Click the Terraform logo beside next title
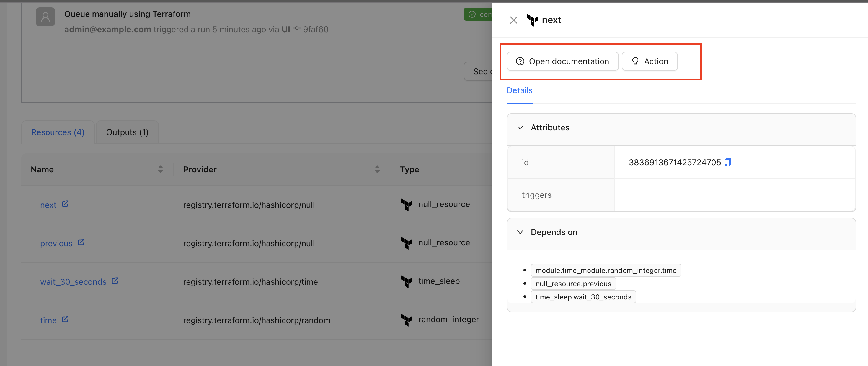This screenshot has width=868, height=366. 532,20
